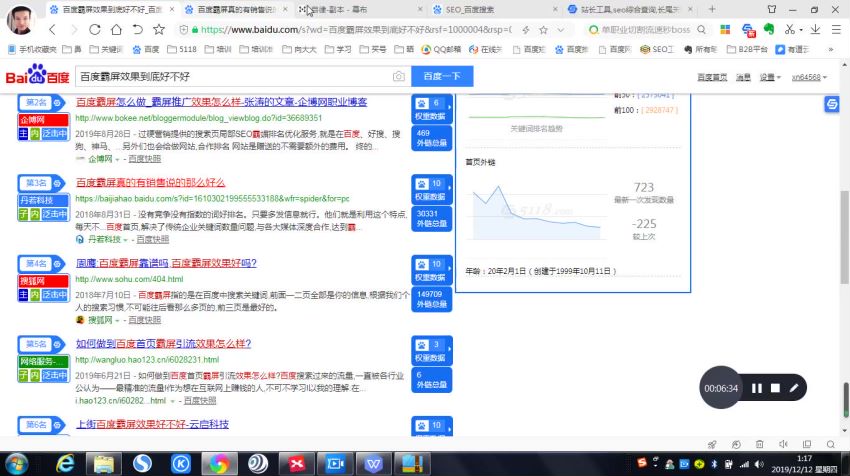
Task: Click the browser back arrow
Action: click(53, 30)
